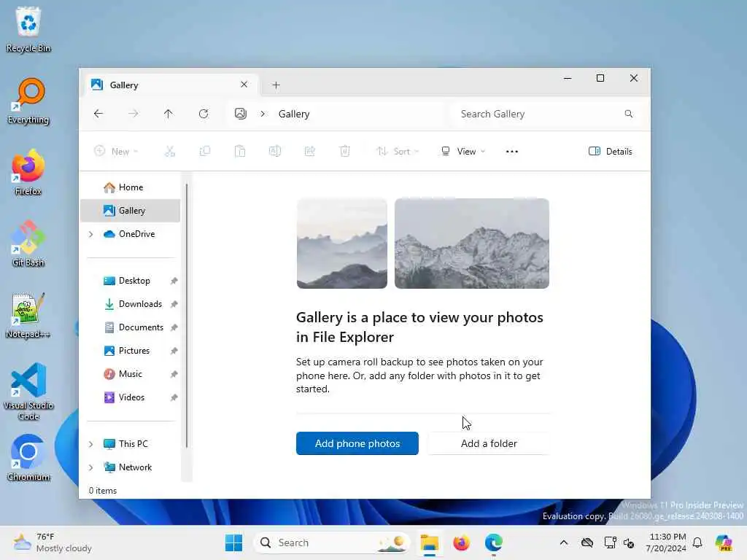Open the Windows Start menu
The width and height of the screenshot is (747, 560).
point(233,542)
